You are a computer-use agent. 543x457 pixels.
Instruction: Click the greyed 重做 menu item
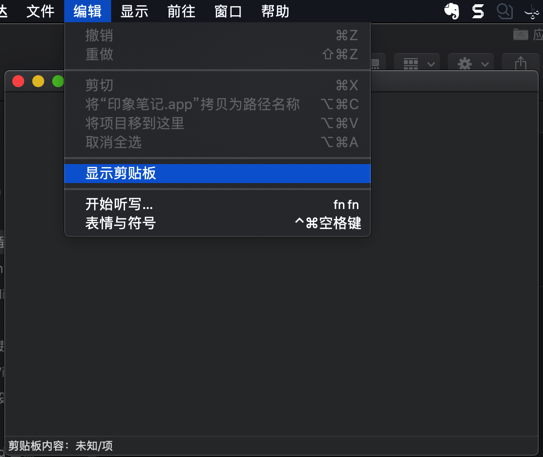point(217,54)
